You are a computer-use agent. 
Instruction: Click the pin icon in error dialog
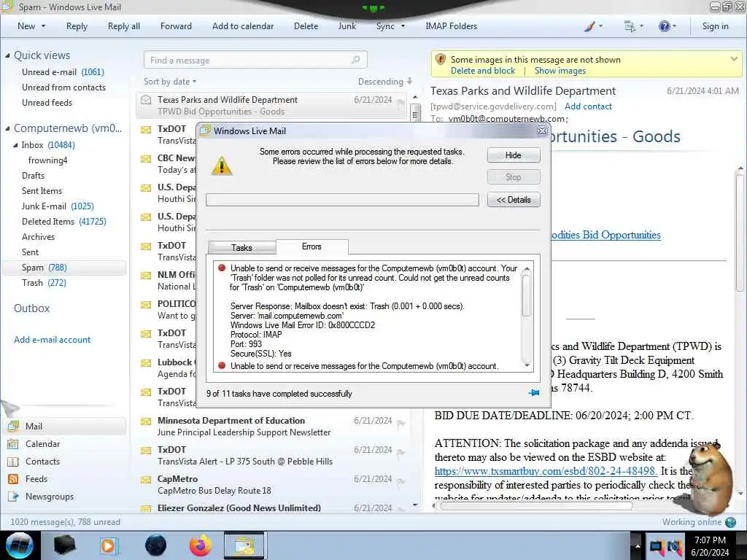pyautogui.click(x=533, y=393)
